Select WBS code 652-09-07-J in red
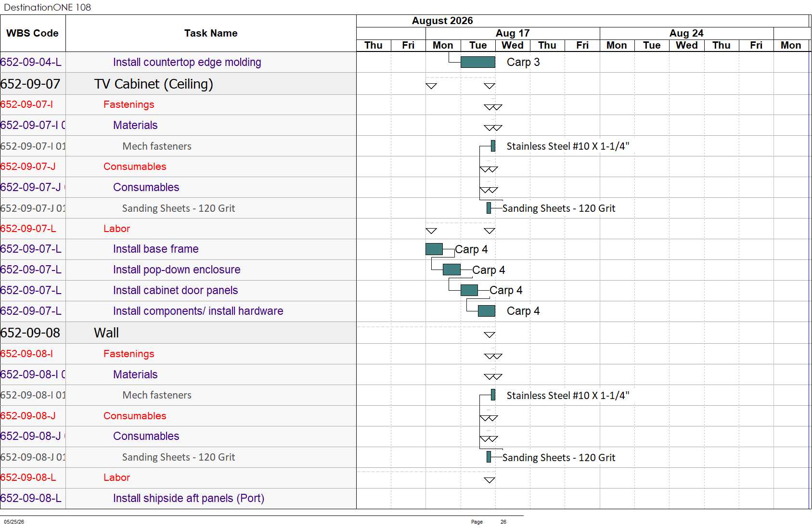Viewport: 812px width, 528px height. 28,167
